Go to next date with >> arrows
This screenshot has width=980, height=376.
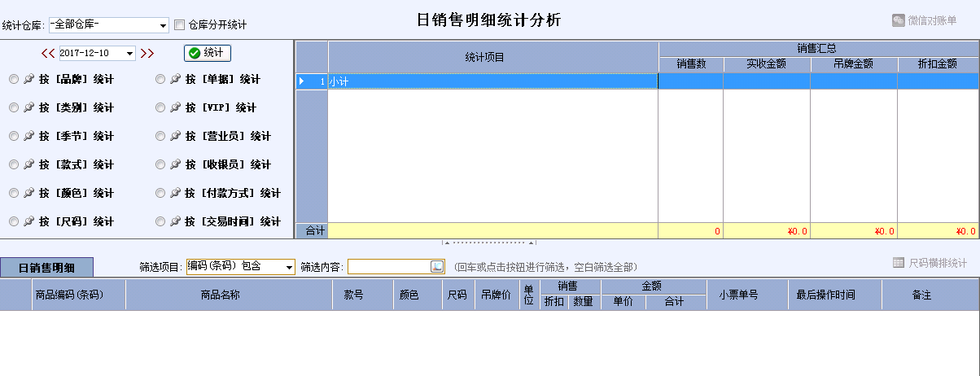pyautogui.click(x=147, y=54)
